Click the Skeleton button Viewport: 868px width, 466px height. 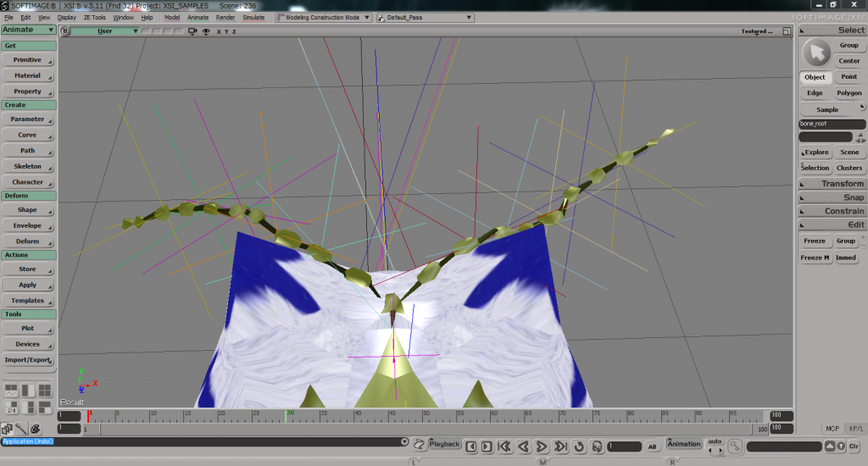pyautogui.click(x=28, y=166)
